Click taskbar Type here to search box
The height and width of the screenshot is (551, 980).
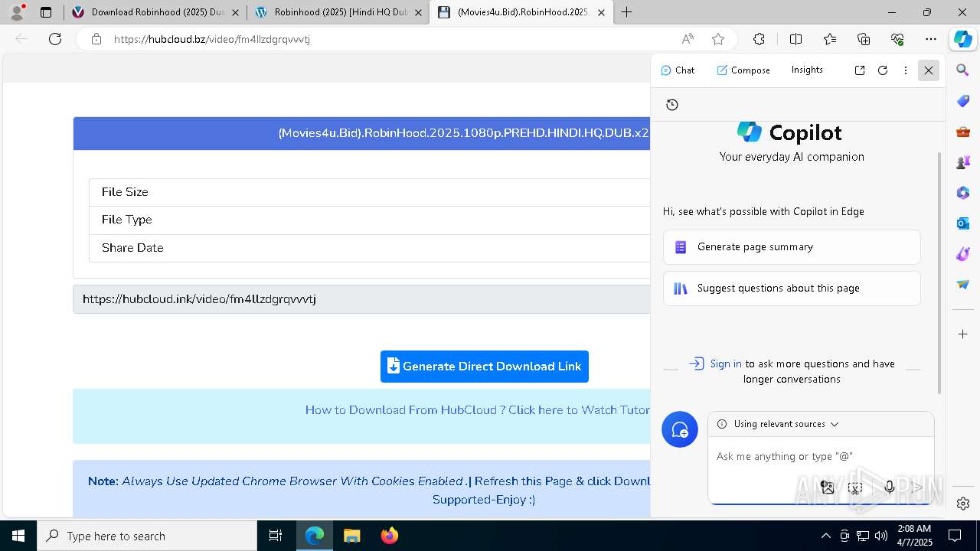click(x=147, y=536)
